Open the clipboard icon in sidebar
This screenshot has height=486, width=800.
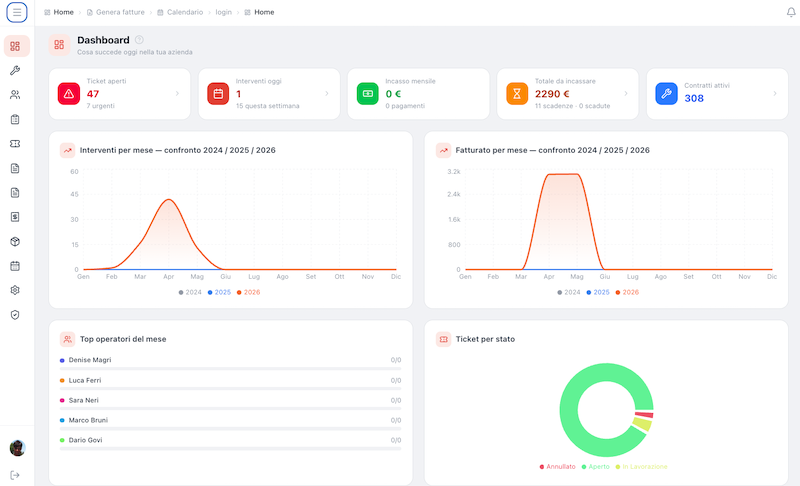click(x=15, y=119)
